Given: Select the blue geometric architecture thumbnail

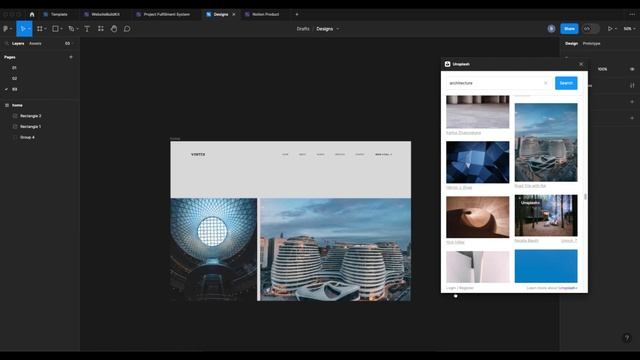Looking at the screenshot, I should [478, 162].
